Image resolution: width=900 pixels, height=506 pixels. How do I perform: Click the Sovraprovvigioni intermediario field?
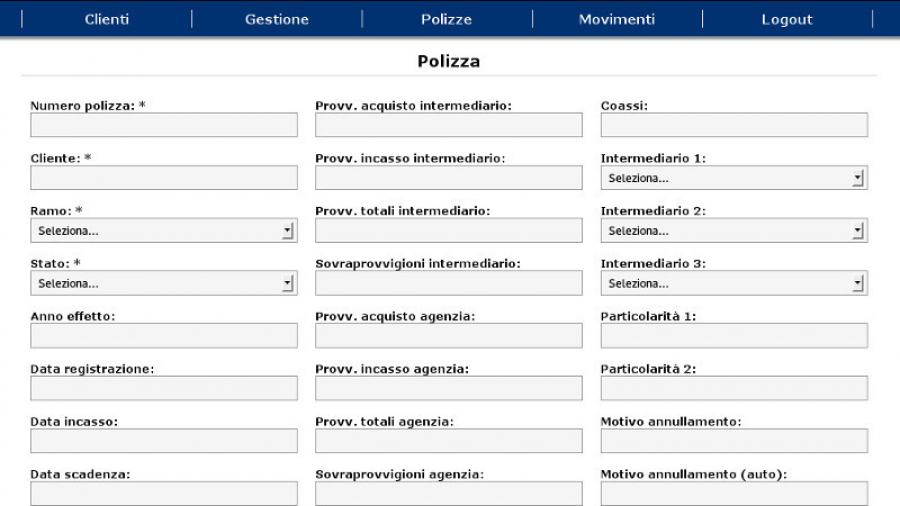click(449, 284)
